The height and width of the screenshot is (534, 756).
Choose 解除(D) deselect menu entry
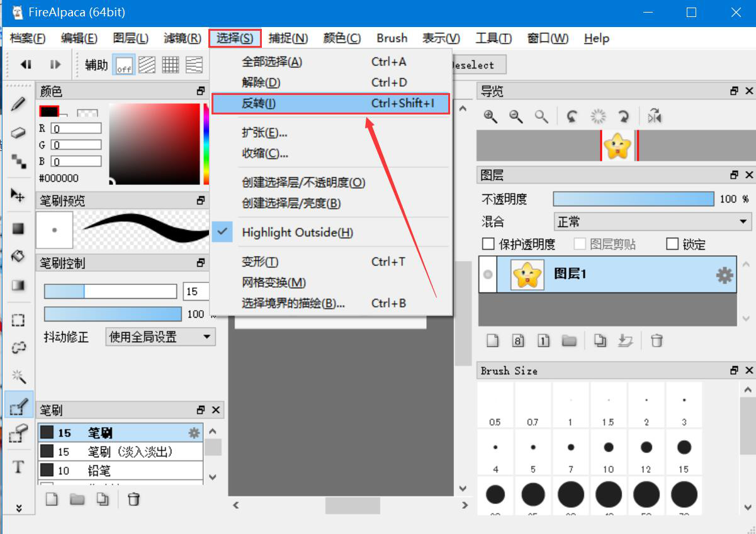coord(330,82)
